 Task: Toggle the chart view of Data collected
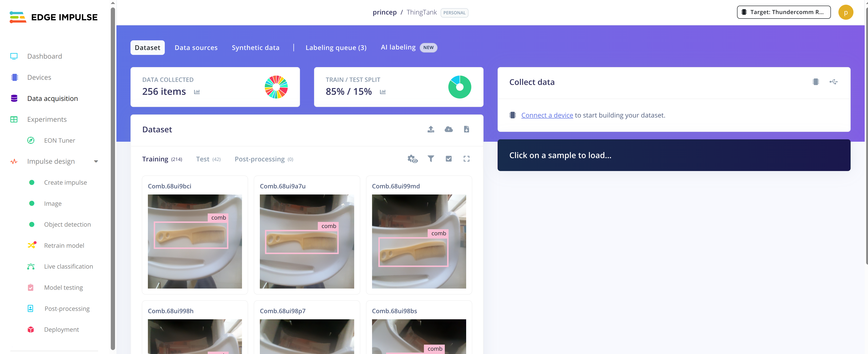point(197,92)
